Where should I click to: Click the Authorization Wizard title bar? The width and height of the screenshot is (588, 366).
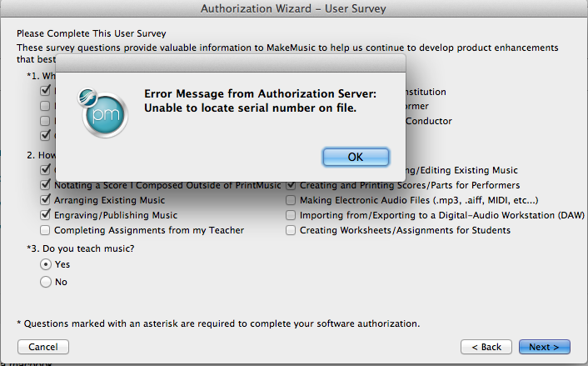(293, 8)
